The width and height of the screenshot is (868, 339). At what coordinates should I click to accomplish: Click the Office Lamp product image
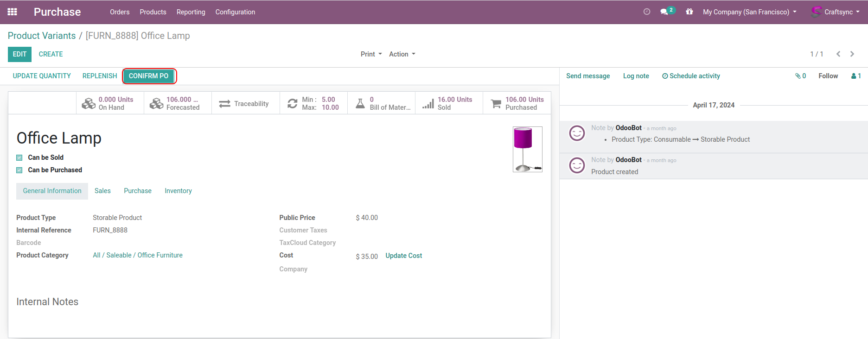[x=527, y=149]
